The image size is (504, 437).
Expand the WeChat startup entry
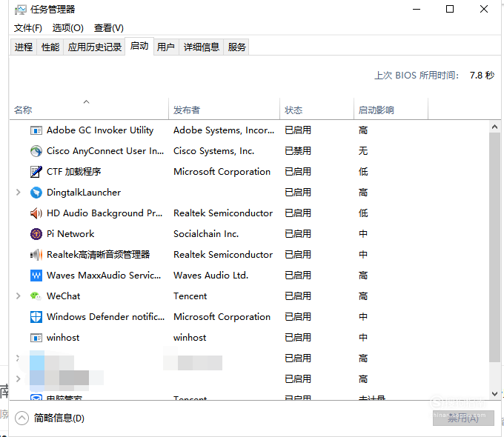pyautogui.click(x=19, y=296)
